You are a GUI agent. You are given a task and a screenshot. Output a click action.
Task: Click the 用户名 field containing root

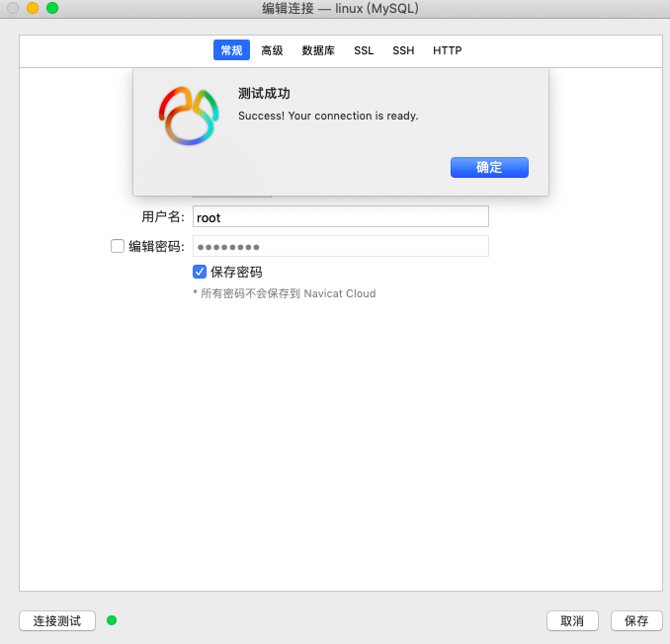point(340,217)
